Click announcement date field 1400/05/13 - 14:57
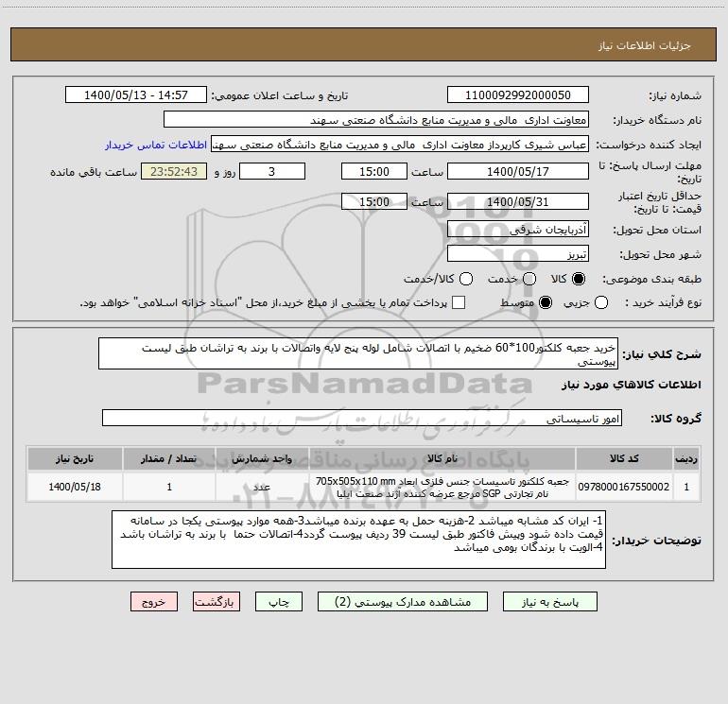 pos(136,95)
